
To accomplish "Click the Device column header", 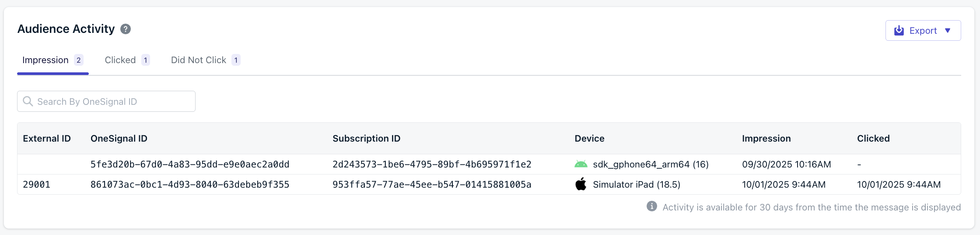I will pyautogui.click(x=589, y=139).
